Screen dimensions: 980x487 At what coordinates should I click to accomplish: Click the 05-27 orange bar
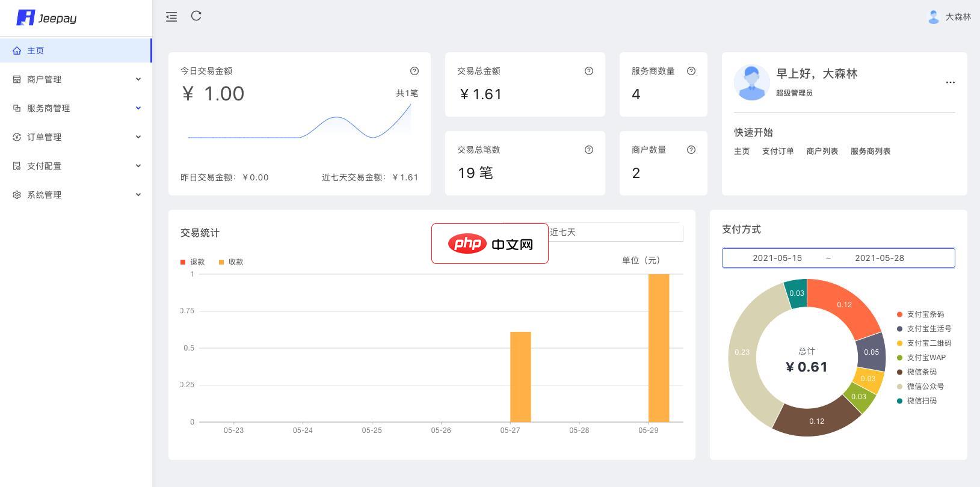[x=520, y=377]
